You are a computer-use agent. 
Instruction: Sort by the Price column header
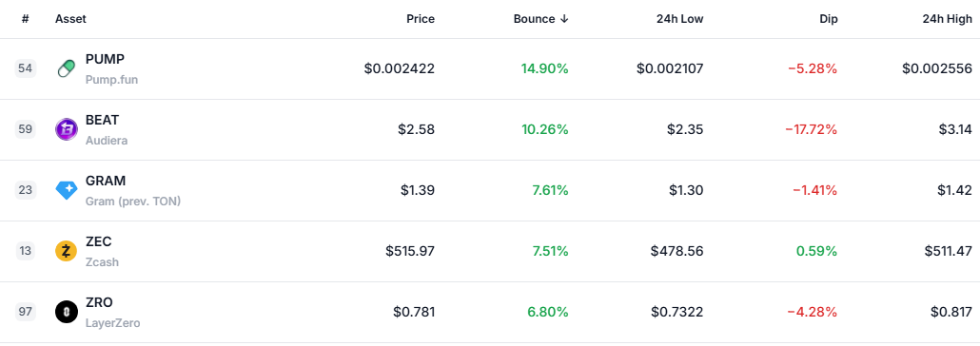[x=420, y=19]
